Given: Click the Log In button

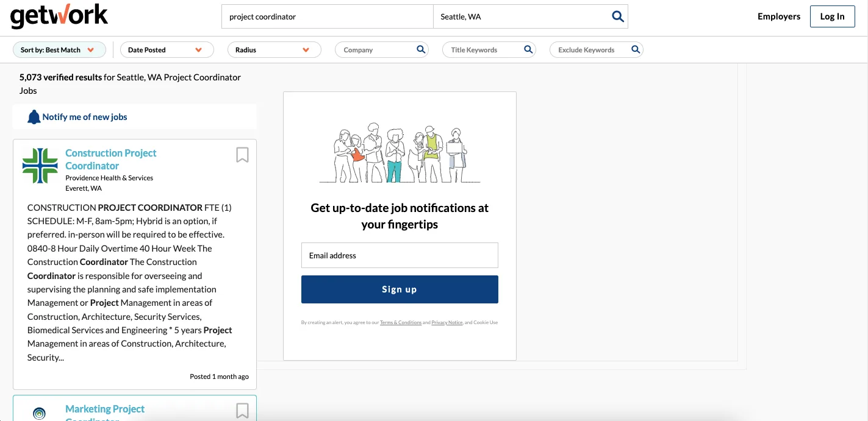Looking at the screenshot, I should 832,16.
